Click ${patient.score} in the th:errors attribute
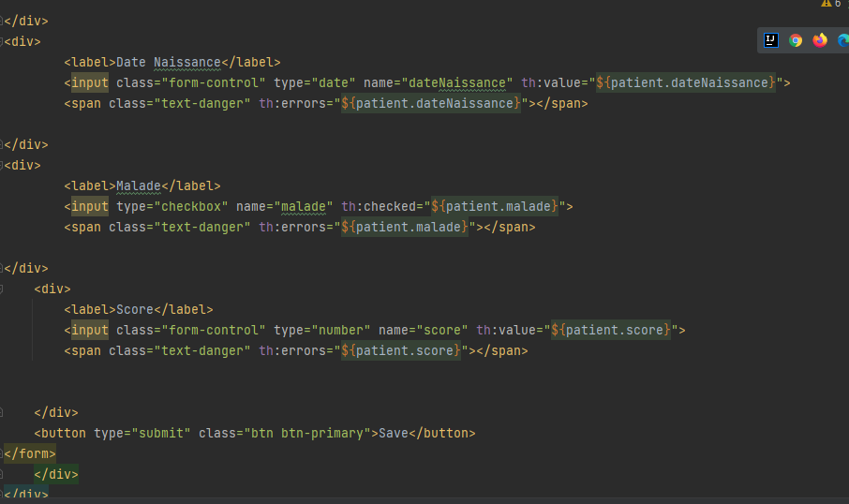849x504 pixels. click(401, 350)
